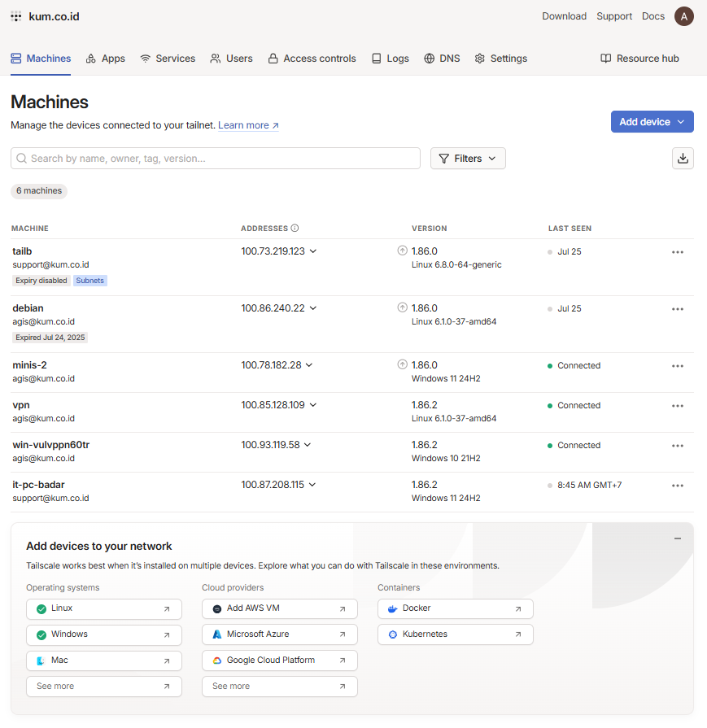Follow the Learn more link
Image resolution: width=707 pixels, height=728 pixels.
248,126
